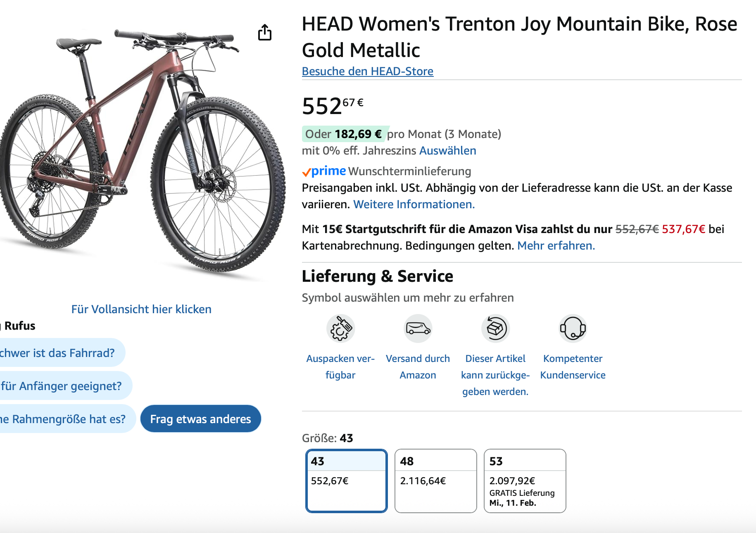Open the Kompetenter Kundenservice text link
756x533 pixels.
(573, 366)
